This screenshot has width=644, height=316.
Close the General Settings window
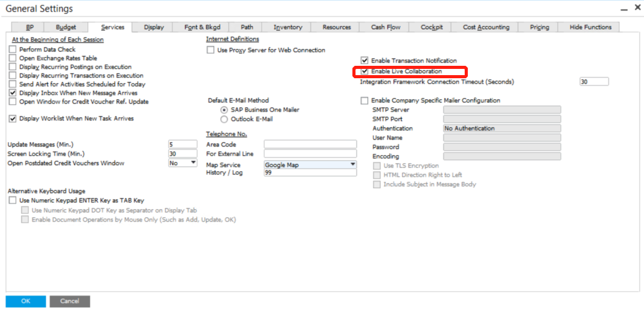pos(637,7)
